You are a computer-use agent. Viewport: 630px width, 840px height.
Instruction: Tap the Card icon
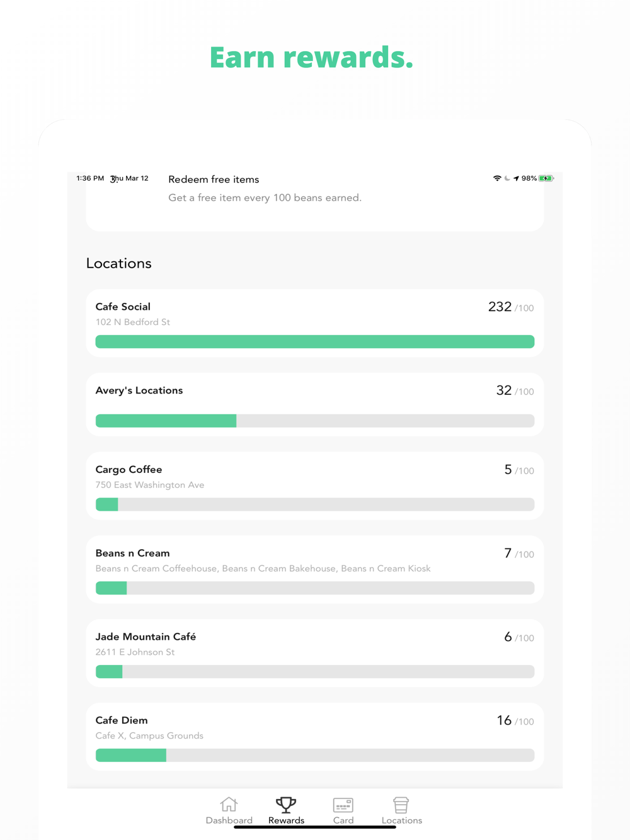tap(343, 805)
